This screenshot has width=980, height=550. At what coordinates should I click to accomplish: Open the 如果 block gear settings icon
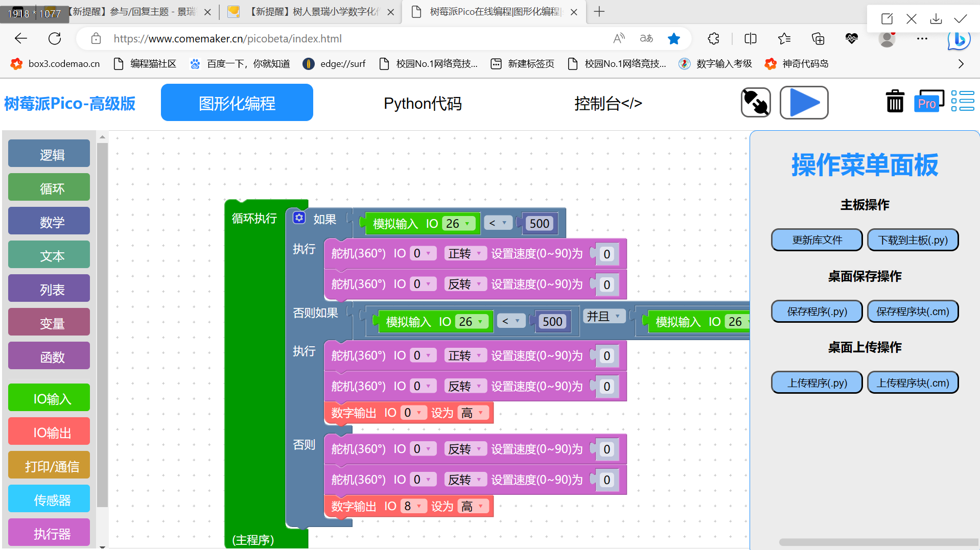299,218
